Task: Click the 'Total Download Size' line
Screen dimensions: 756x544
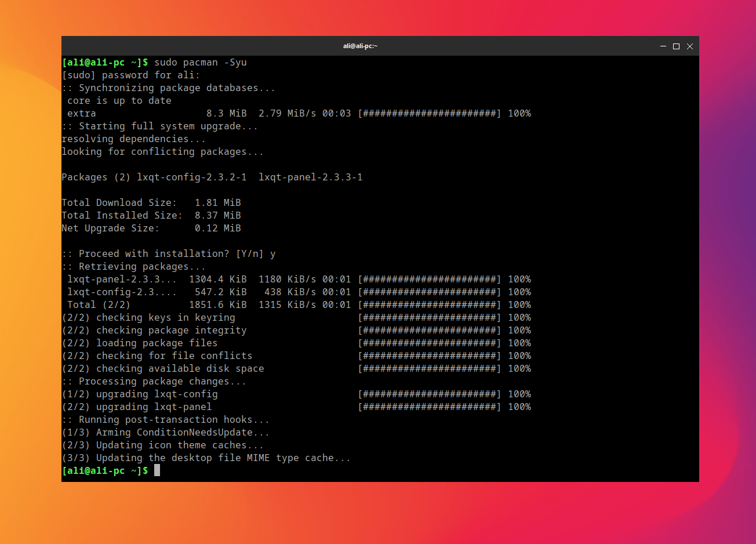Action: click(x=151, y=203)
